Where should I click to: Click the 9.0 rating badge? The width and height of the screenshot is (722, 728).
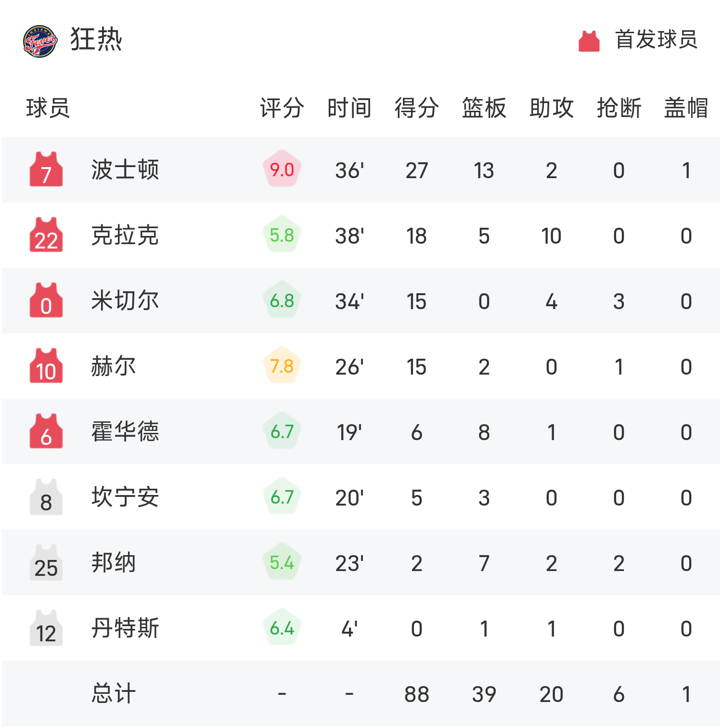(x=282, y=169)
